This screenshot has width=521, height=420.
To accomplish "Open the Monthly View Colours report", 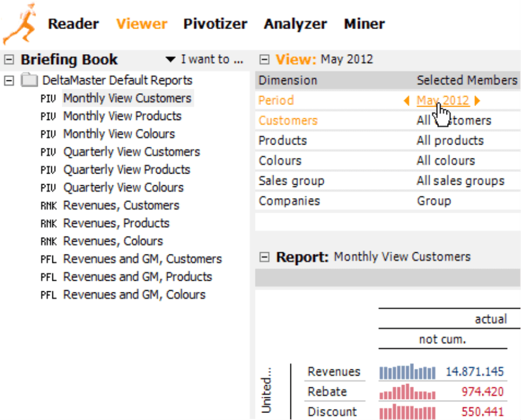I will click(119, 134).
